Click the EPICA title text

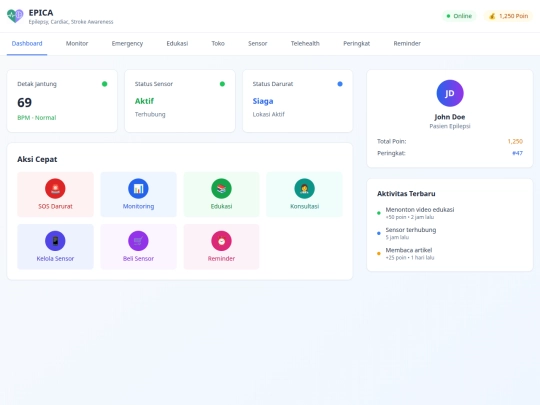(x=41, y=13)
